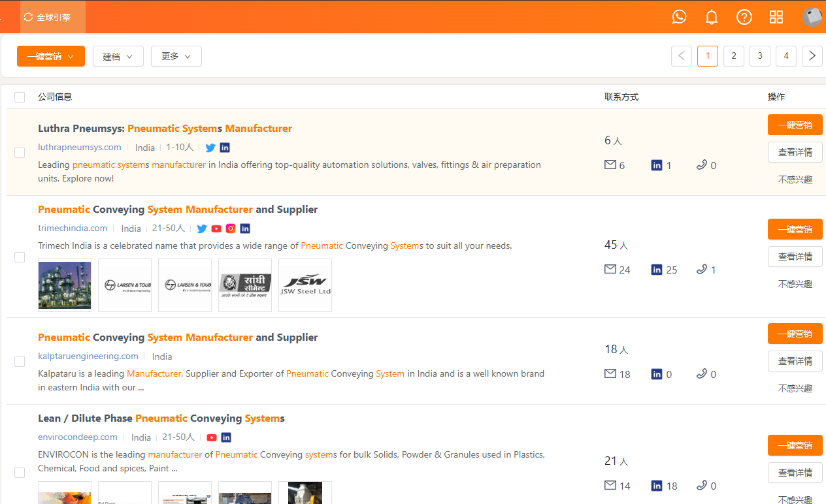The image size is (826, 504).
Task: Click phone icon showing 1 for Trimech
Action: [702, 270]
